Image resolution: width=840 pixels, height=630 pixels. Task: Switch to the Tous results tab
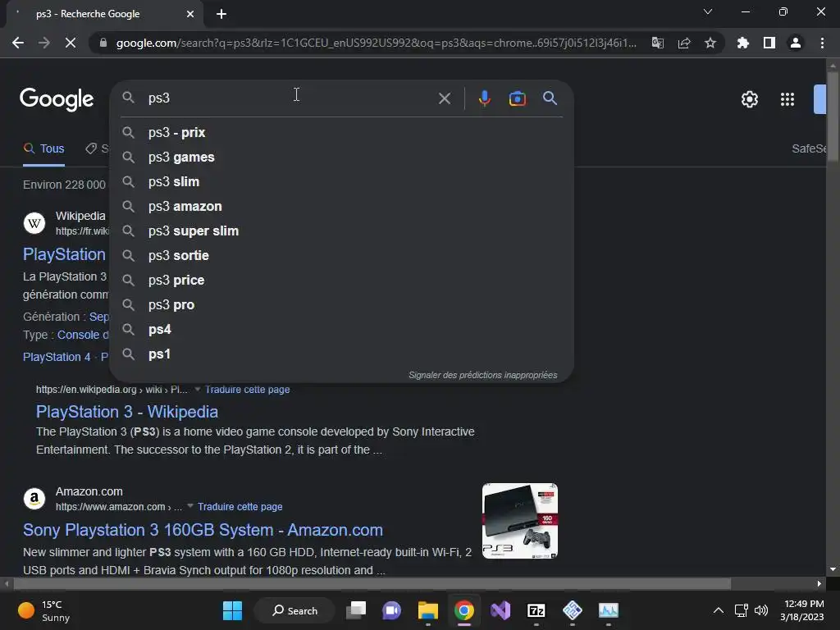click(x=44, y=149)
